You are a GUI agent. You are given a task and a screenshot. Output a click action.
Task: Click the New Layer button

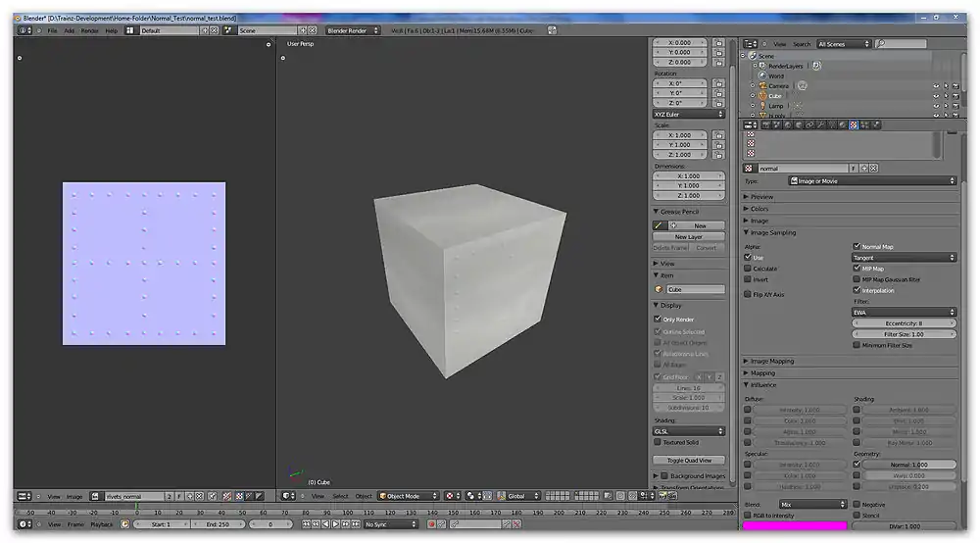tap(689, 236)
